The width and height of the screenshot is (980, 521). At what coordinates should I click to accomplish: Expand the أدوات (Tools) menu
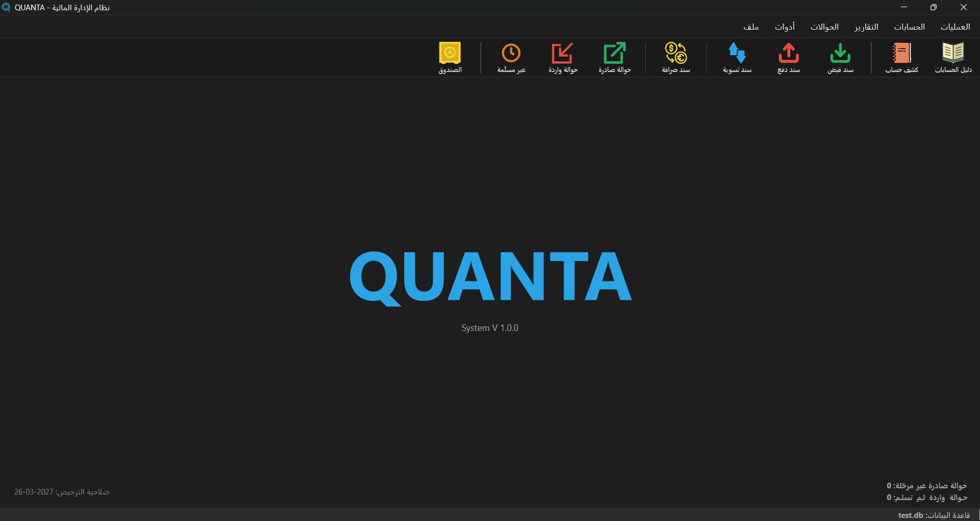click(785, 27)
